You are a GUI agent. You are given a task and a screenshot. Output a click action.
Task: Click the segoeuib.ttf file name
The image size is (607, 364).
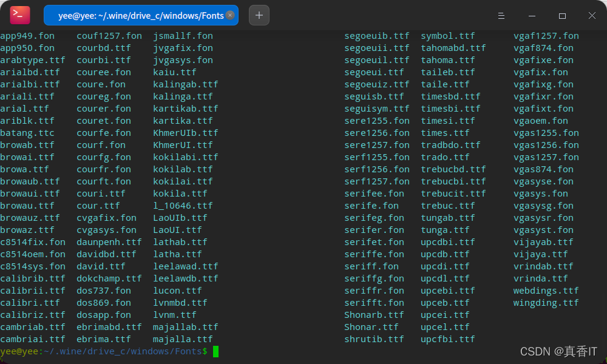pyautogui.click(x=377, y=36)
